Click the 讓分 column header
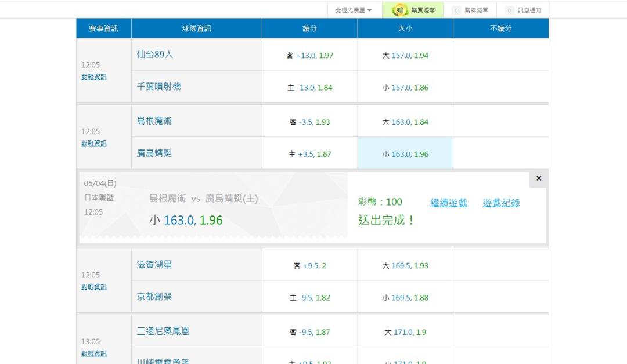627x364 pixels. tap(310, 28)
